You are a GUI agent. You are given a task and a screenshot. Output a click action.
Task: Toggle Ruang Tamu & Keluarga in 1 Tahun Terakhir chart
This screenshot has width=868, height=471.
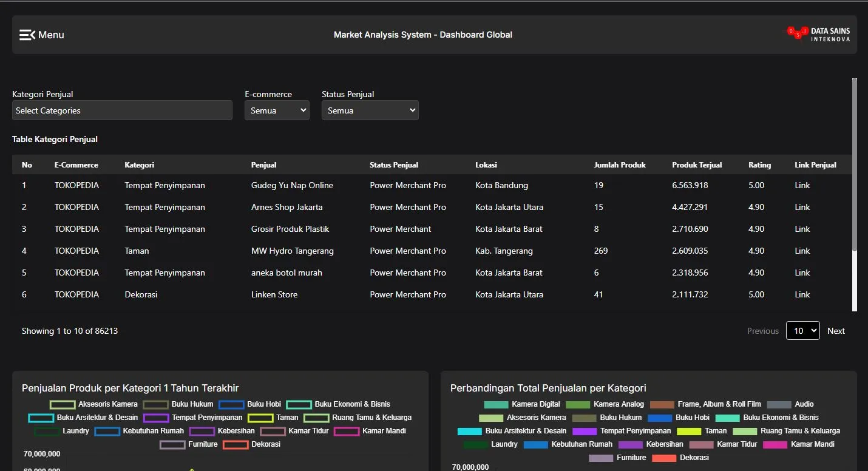pos(358,418)
